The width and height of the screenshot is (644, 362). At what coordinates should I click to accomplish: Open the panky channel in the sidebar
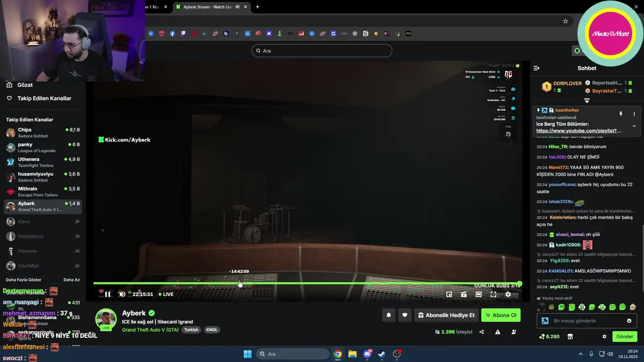coord(43,147)
